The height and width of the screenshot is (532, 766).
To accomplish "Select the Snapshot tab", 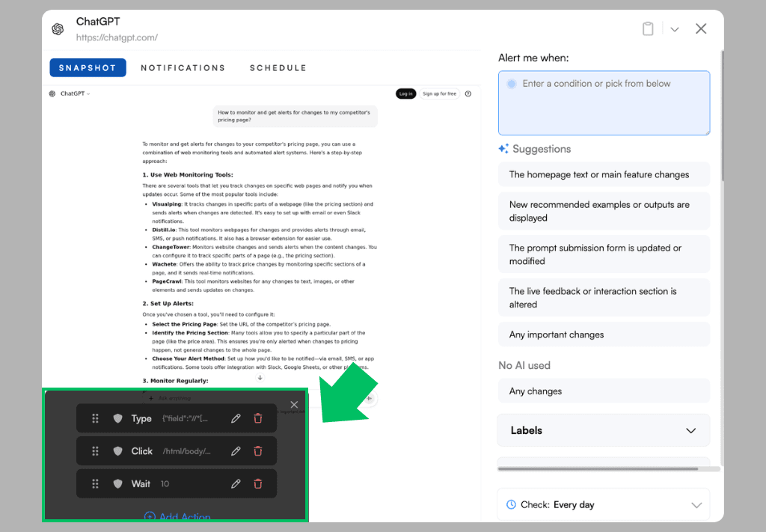I will point(88,68).
